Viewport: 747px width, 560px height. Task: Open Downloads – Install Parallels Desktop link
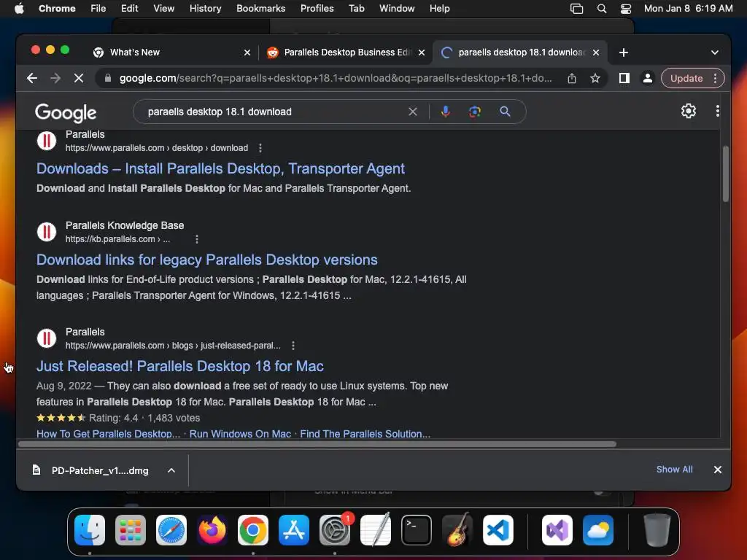(220, 168)
